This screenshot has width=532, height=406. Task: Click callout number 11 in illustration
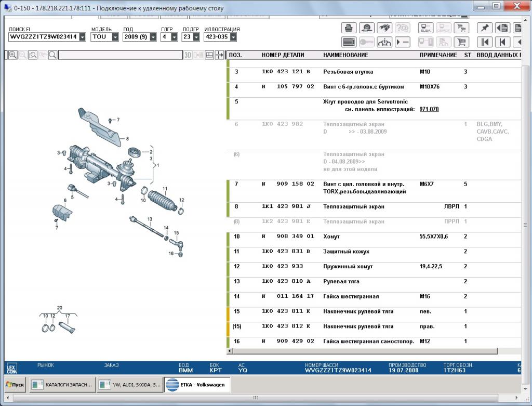(x=165, y=189)
